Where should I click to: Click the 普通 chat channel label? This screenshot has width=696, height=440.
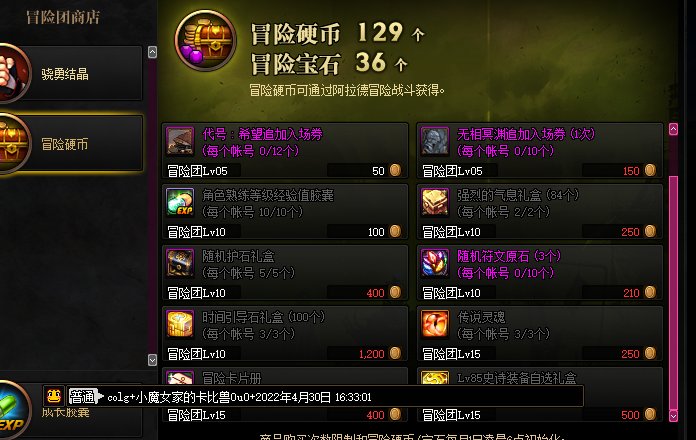pos(83,396)
